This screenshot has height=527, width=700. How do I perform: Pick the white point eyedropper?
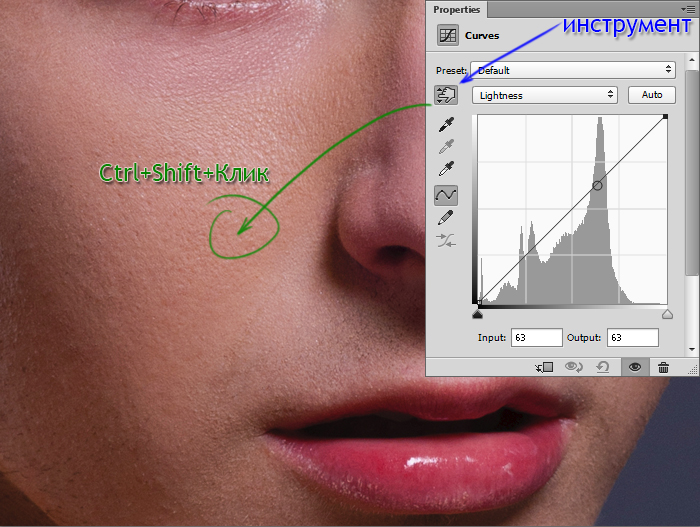[x=446, y=169]
